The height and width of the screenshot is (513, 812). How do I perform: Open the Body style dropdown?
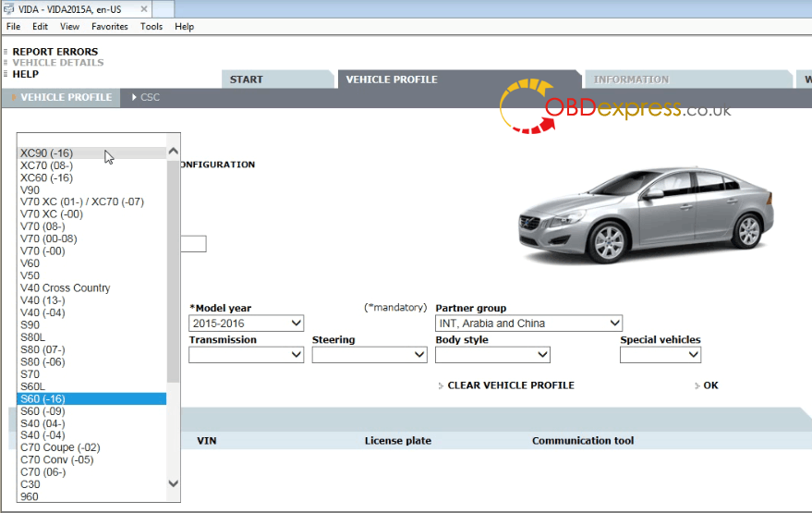tap(492, 355)
